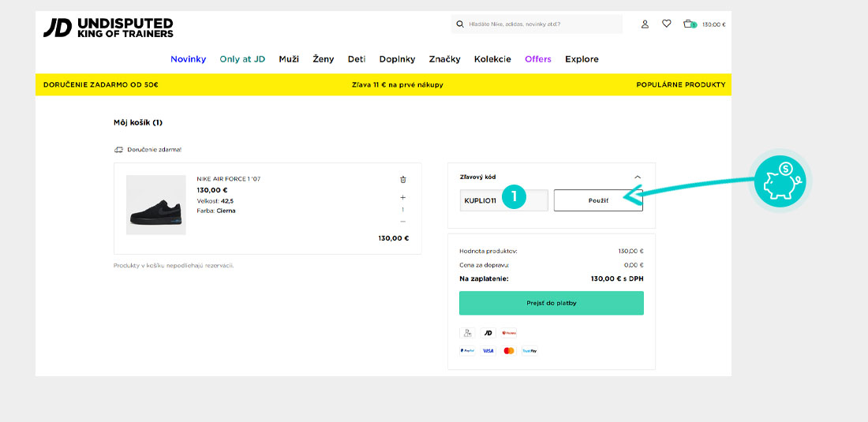Delete the item with the trash icon
This screenshot has width=868, height=422.
coord(403,179)
